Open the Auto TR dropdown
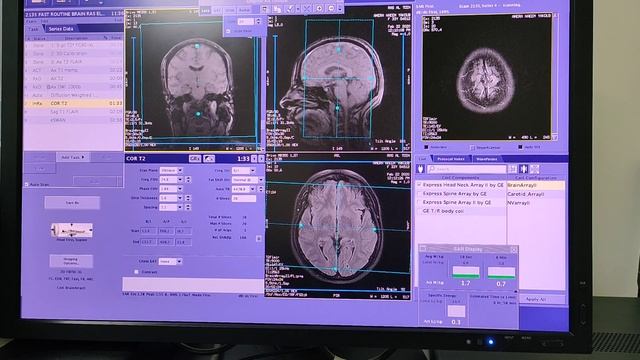Screen dimensions: 640x360 coord(253,189)
